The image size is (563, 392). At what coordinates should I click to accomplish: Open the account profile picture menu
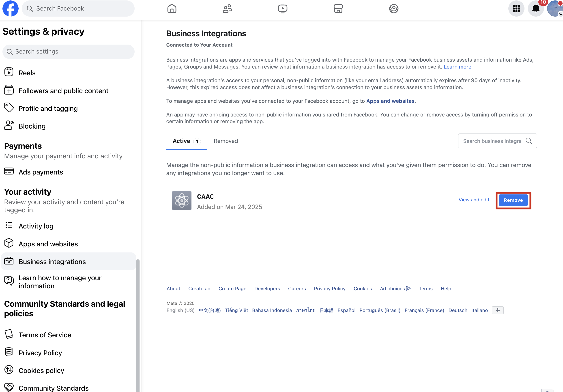(x=555, y=9)
